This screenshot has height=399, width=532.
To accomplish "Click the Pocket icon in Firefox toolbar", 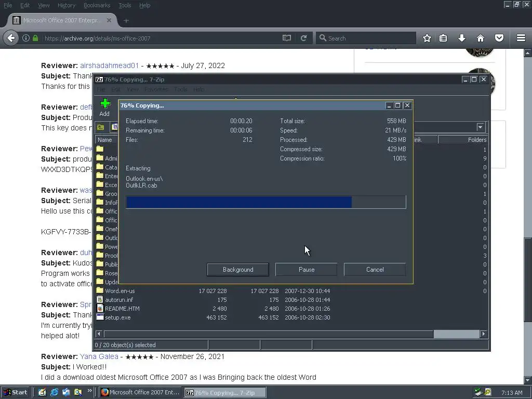I will (499, 38).
